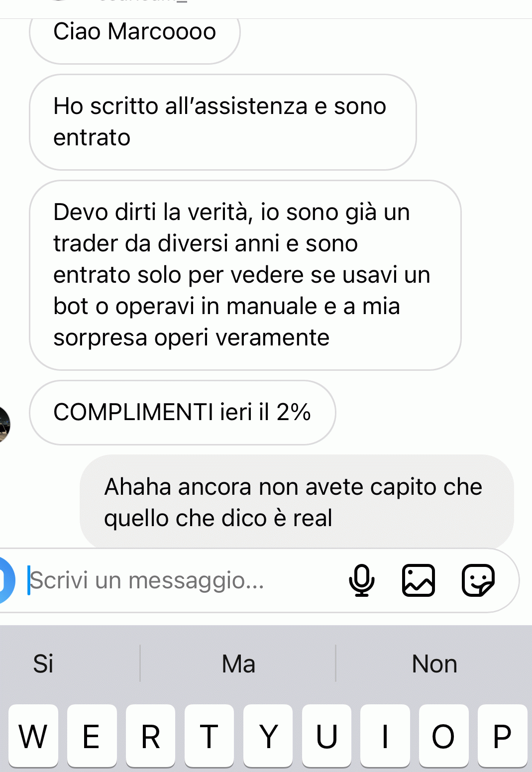
Task: Open the sticker picker icon
Action: coord(478,580)
